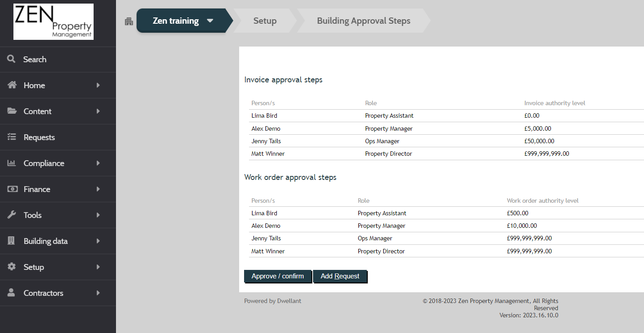Click the building icon beside the breadcrumb
644x333 pixels.
click(x=129, y=21)
